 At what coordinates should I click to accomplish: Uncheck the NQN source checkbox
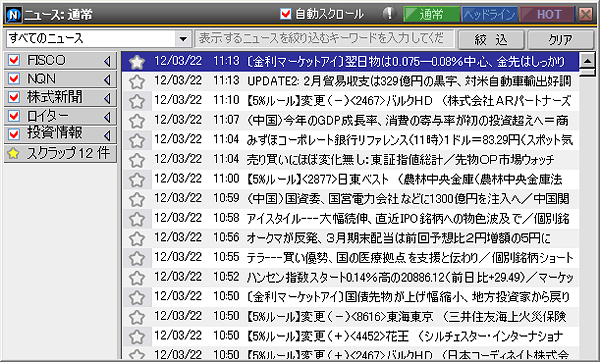coord(14,78)
